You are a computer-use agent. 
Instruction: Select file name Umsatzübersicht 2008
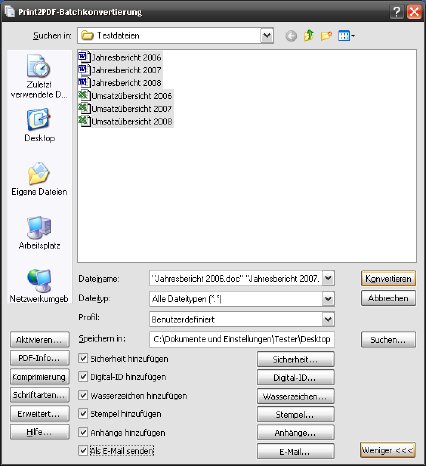[x=132, y=121]
